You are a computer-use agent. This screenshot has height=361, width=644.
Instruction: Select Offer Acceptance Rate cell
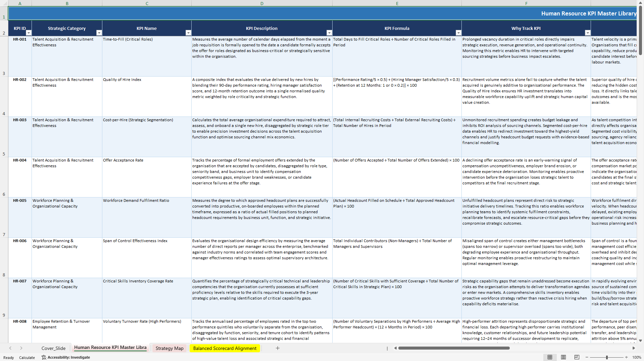coord(147,177)
